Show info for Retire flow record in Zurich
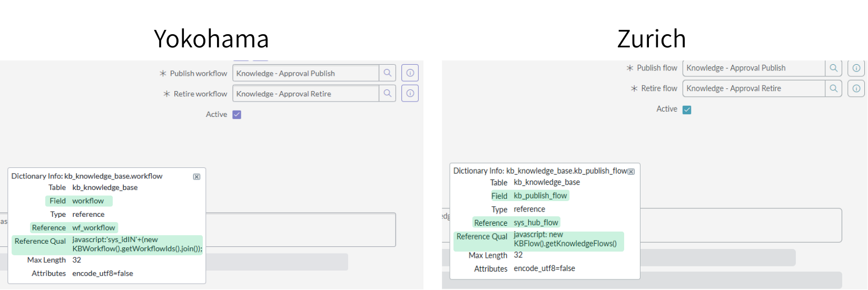 856,88
